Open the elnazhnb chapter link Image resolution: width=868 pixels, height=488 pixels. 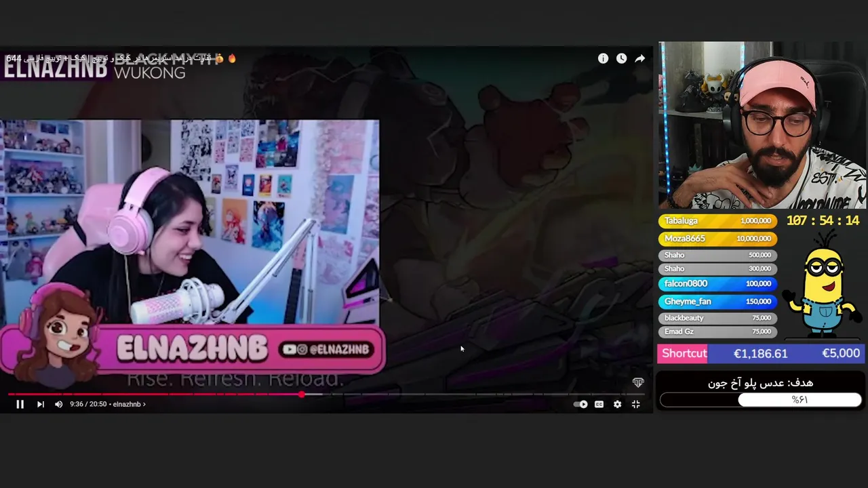[x=129, y=404]
